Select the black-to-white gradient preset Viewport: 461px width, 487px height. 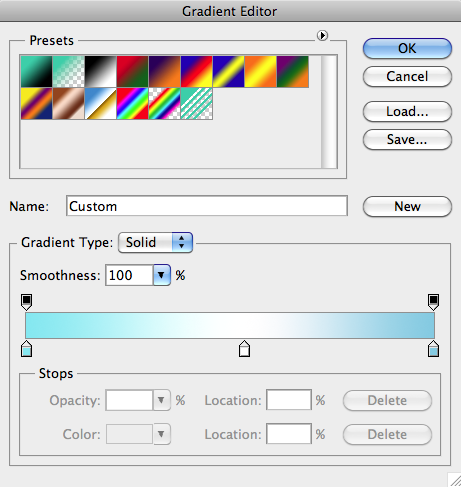click(101, 72)
